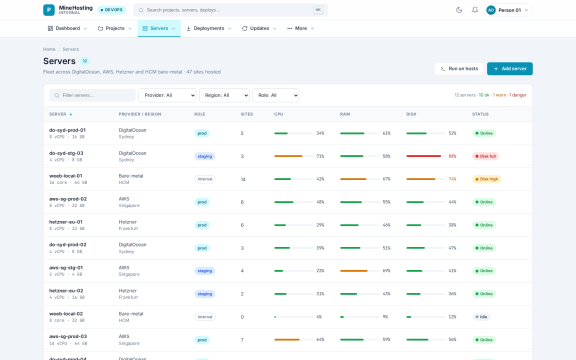Click the Deployments download icon
Image resolution: width=576 pixels, height=360 pixels.
tap(188, 28)
